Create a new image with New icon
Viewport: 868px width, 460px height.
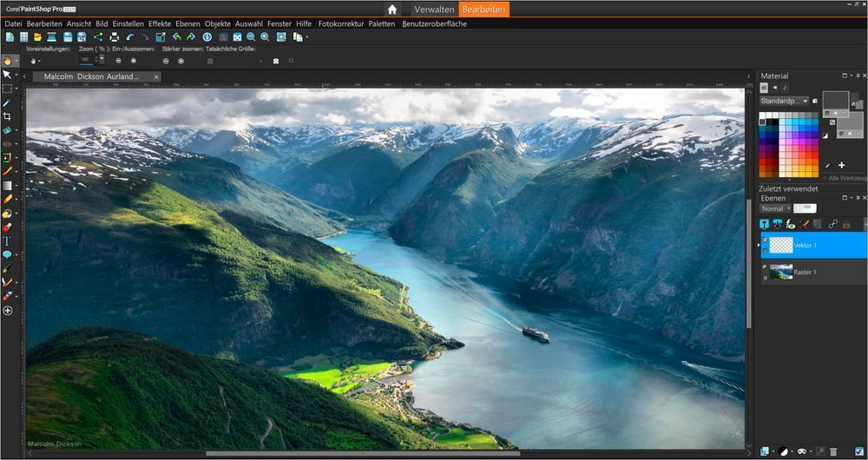[10, 37]
